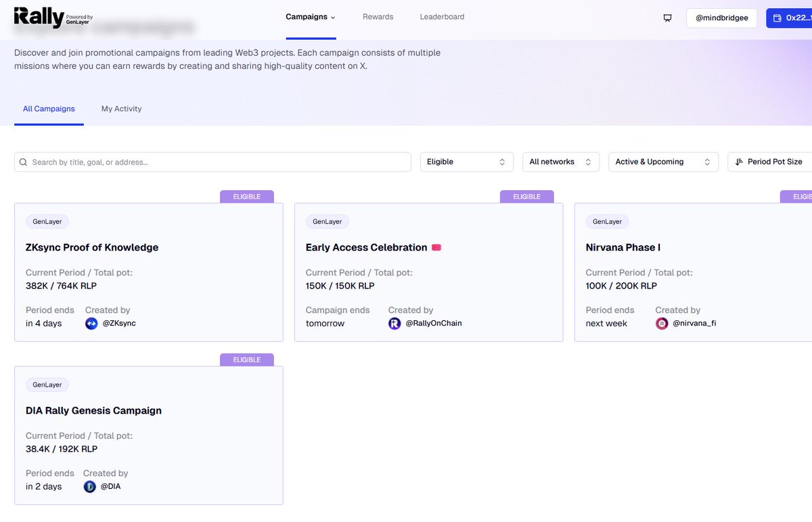Click the 150K / 150K RLP value
This screenshot has width=812, height=522.
coord(340,286)
